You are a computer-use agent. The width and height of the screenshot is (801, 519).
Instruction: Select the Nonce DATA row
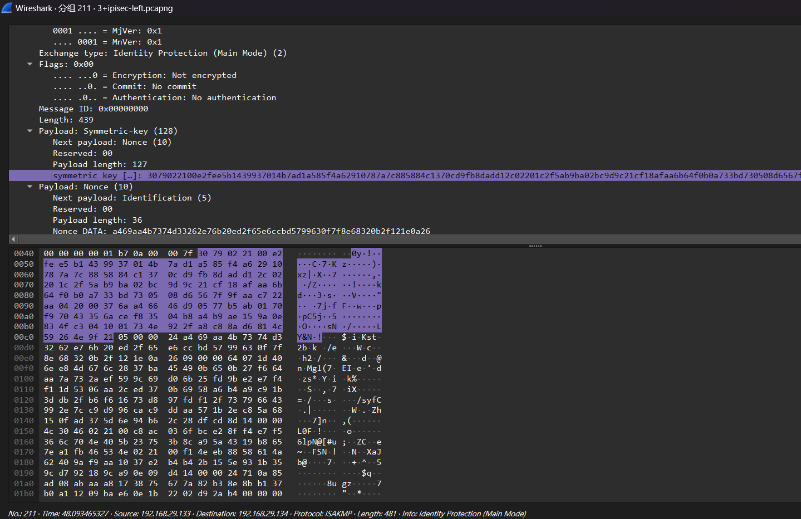pyautogui.click(x=241, y=231)
